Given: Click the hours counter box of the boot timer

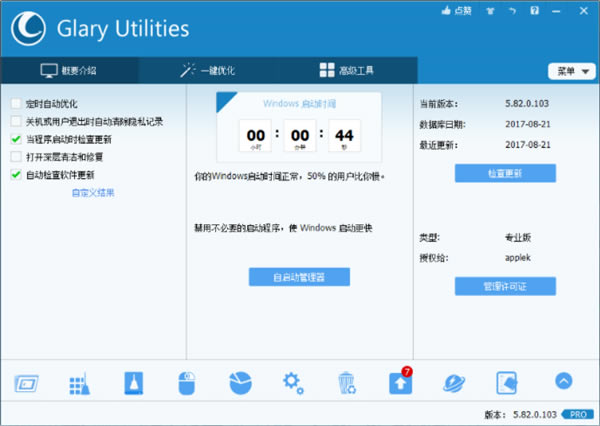Looking at the screenshot, I should tap(256, 136).
